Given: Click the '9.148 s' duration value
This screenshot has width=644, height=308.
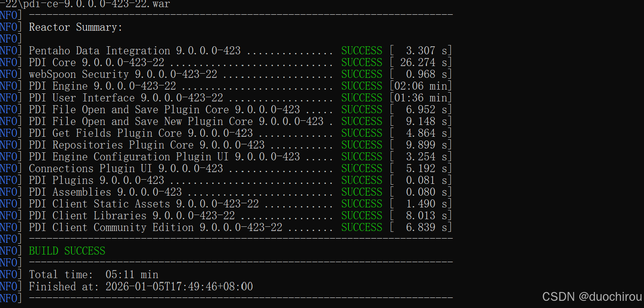Looking at the screenshot, I should click(x=427, y=122).
